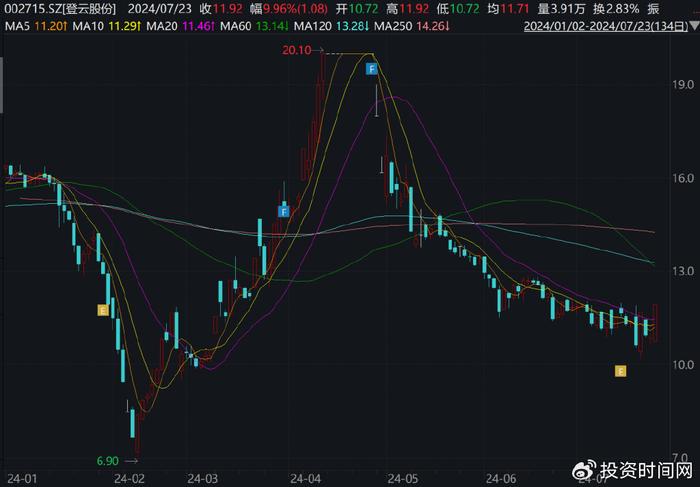Click the 19.0 price axis label
Viewport: 700px width, 487px height.
point(683,84)
